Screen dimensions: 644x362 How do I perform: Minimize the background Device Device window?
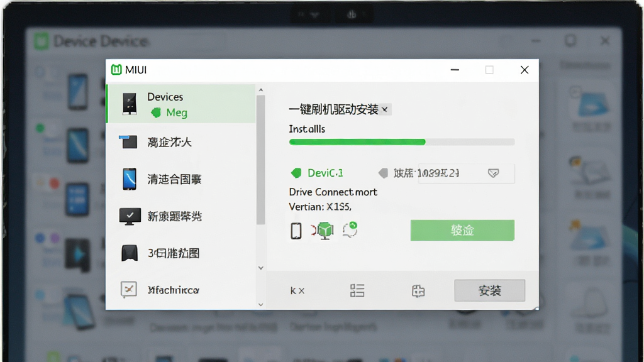pyautogui.click(x=536, y=41)
